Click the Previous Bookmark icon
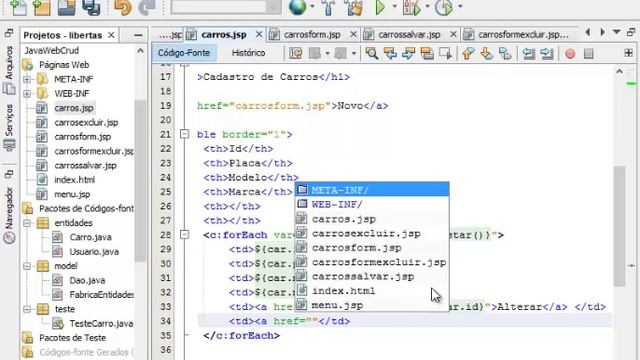Image resolution: width=640 pixels, height=360 pixels. click(x=469, y=53)
